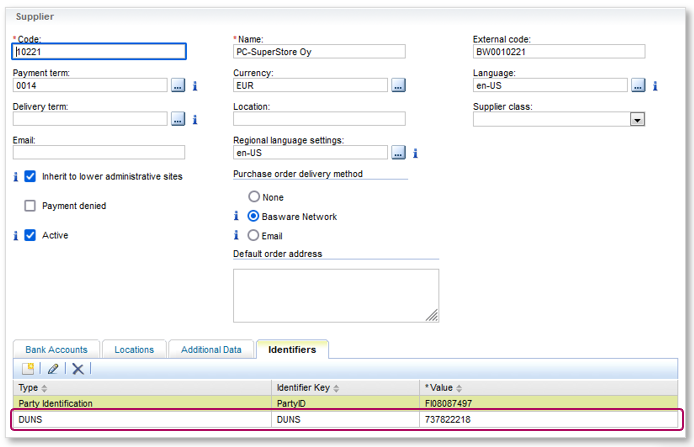Open the Currency lookup button
Image resolution: width=694 pixels, height=447 pixels.
pyautogui.click(x=398, y=86)
